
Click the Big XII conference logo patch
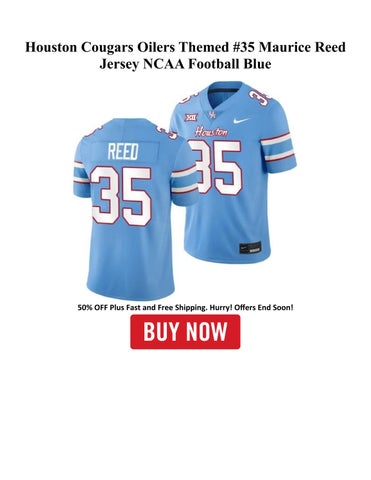point(191,117)
